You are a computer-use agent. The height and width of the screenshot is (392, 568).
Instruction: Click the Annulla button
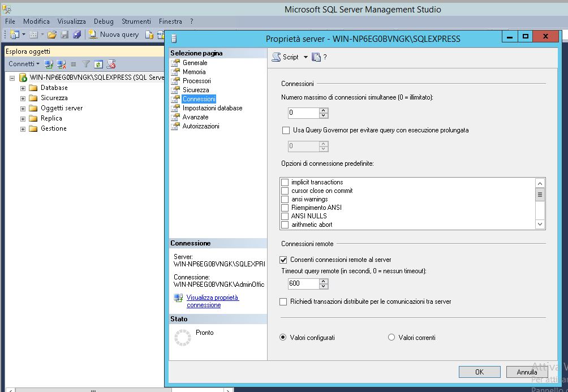pyautogui.click(x=527, y=372)
